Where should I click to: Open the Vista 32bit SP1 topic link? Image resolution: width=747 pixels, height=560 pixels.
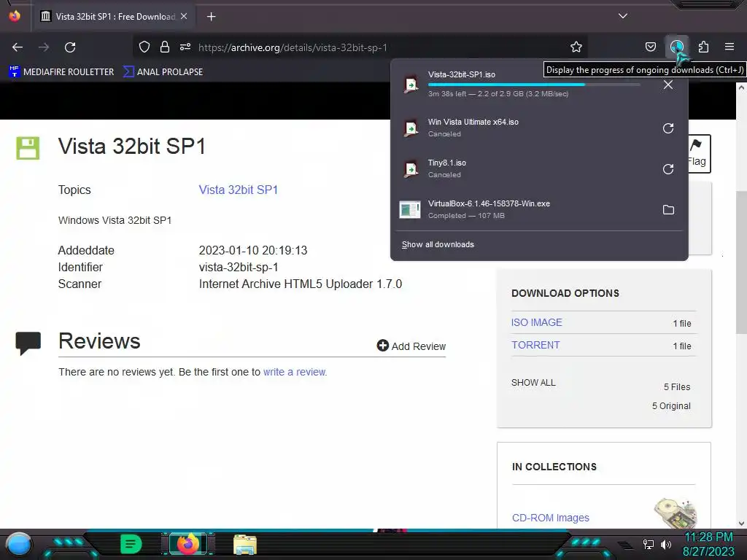pyautogui.click(x=239, y=190)
